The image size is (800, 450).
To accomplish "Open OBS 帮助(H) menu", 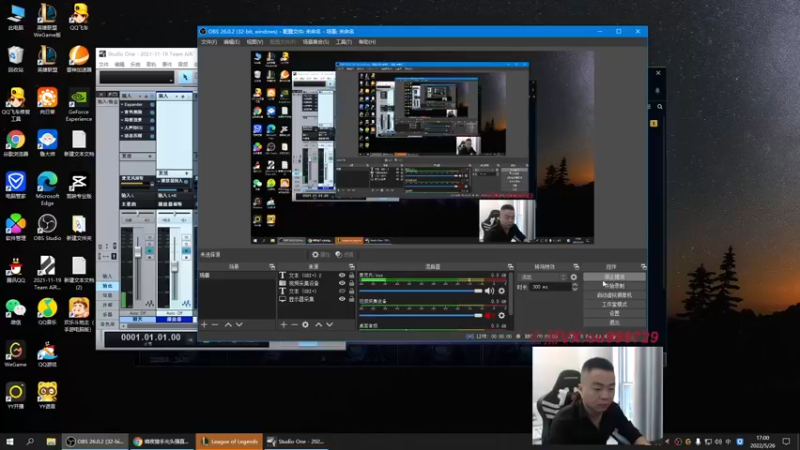I will pos(367,42).
